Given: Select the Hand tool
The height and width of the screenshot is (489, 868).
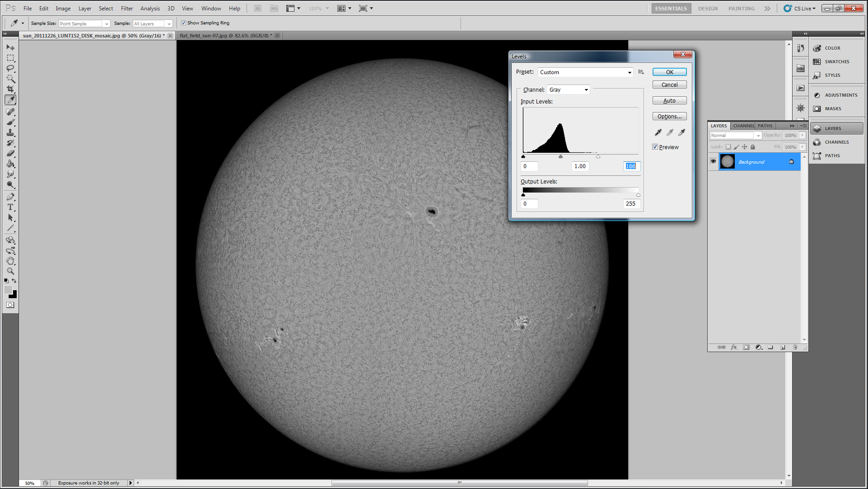Looking at the screenshot, I should [10, 261].
